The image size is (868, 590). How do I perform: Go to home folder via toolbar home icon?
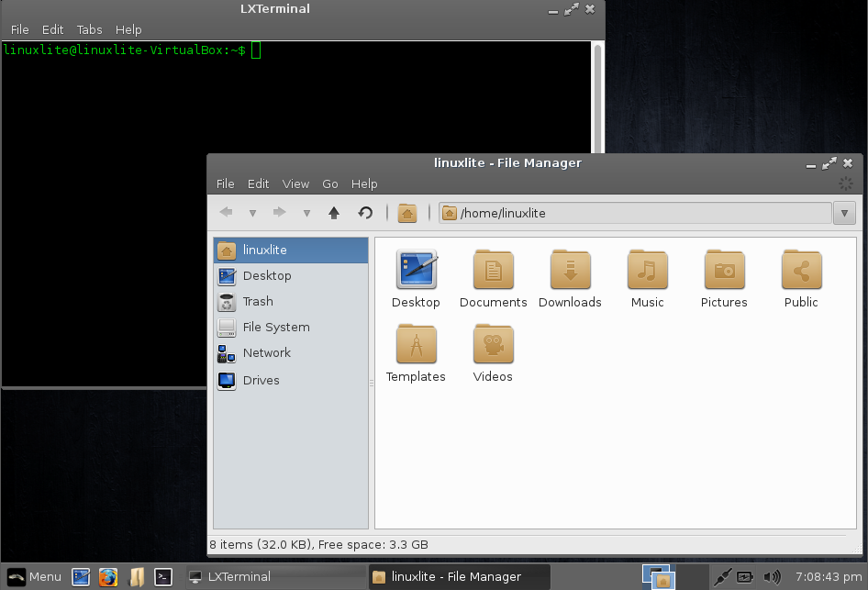tap(406, 213)
